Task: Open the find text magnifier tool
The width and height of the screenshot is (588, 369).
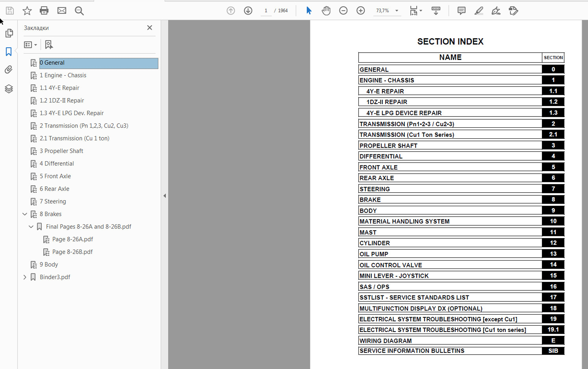Action: click(x=79, y=11)
